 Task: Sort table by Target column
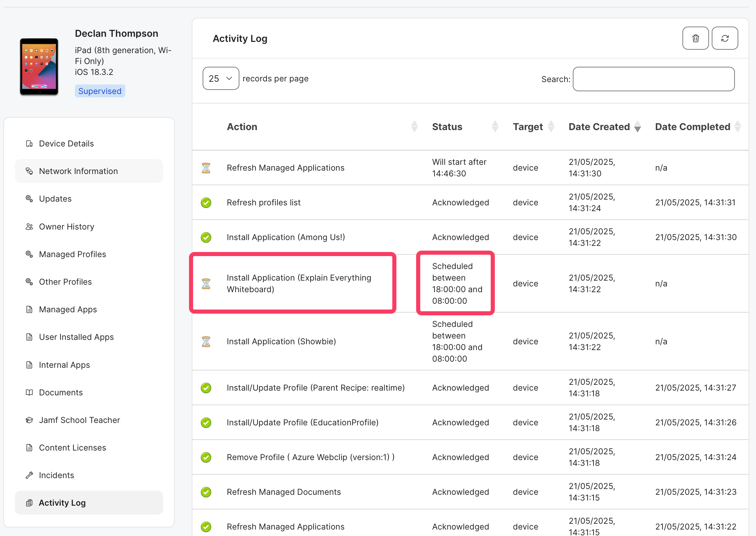coord(551,127)
